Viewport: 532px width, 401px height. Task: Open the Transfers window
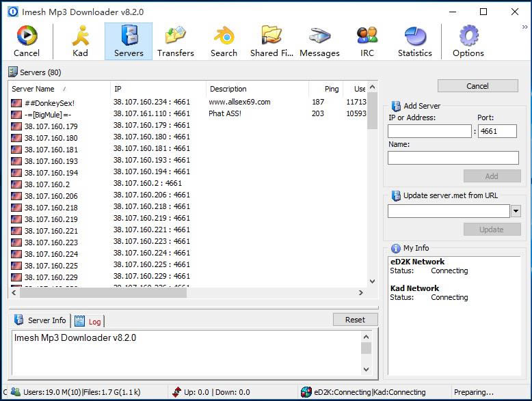click(x=176, y=42)
